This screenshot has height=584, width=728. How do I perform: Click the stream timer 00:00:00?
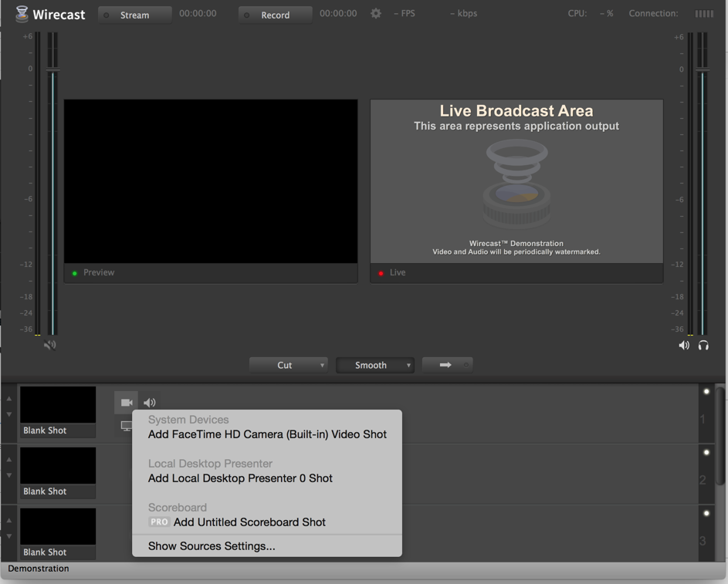198,13
